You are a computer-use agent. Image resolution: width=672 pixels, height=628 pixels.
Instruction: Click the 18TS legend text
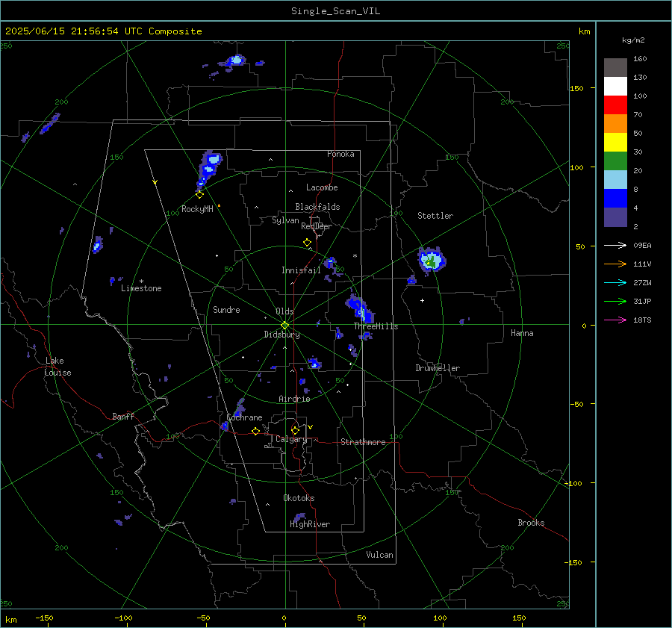coord(642,320)
